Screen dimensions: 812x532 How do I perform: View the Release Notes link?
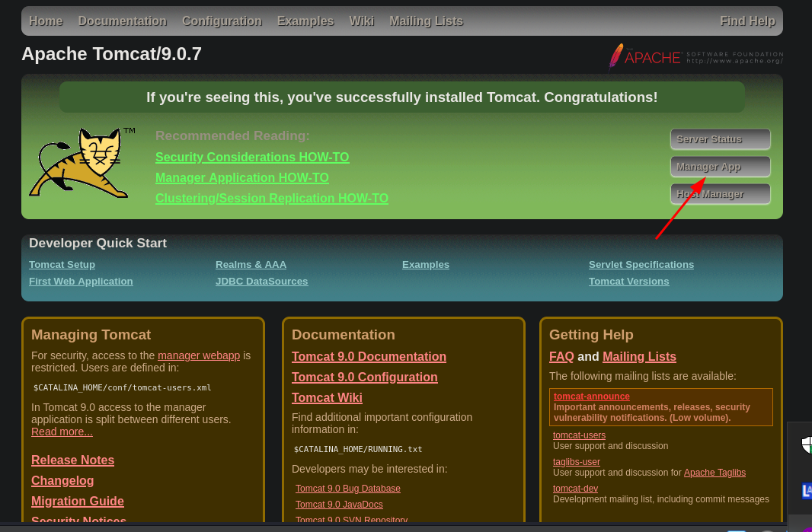pos(72,460)
